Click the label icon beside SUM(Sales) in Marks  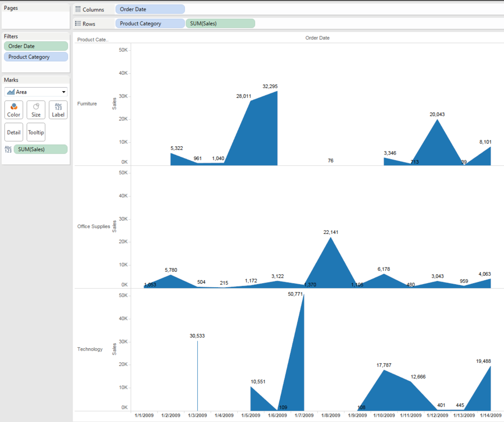click(8, 149)
